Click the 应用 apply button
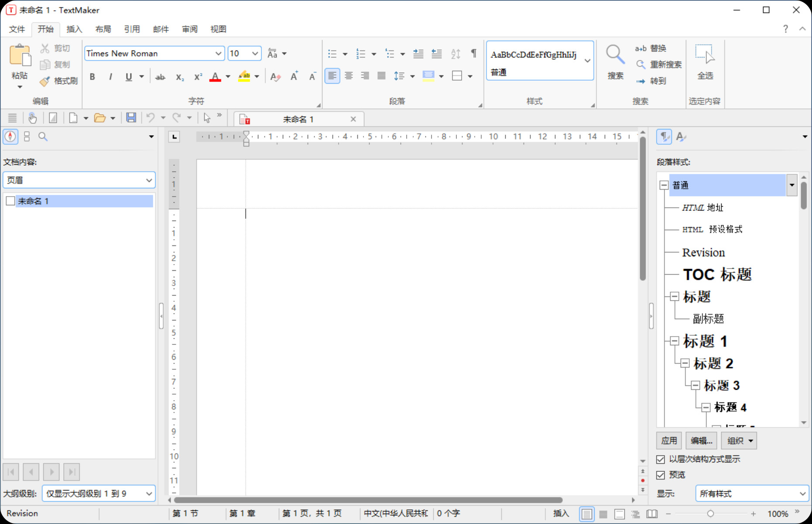 pyautogui.click(x=669, y=441)
